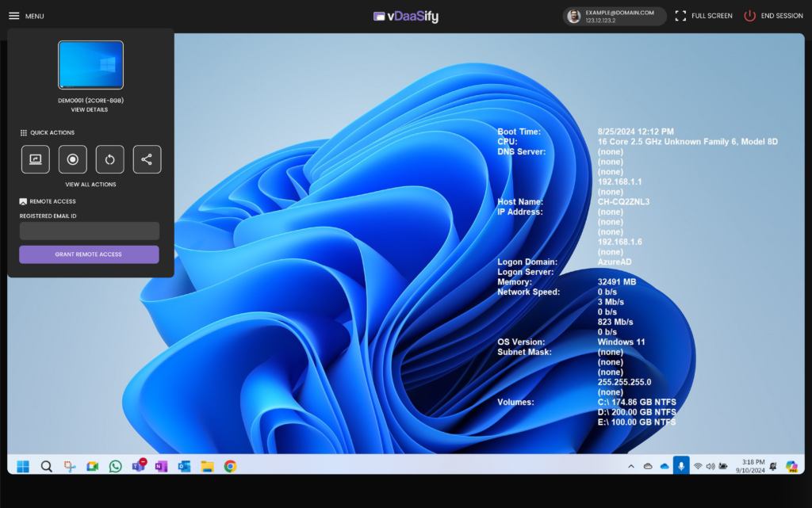Enter Full Screen mode
812x508 pixels.
click(x=703, y=16)
